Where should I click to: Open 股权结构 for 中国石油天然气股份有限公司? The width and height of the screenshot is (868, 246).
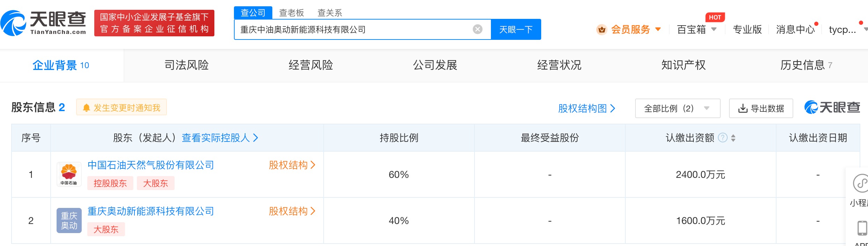(x=292, y=165)
